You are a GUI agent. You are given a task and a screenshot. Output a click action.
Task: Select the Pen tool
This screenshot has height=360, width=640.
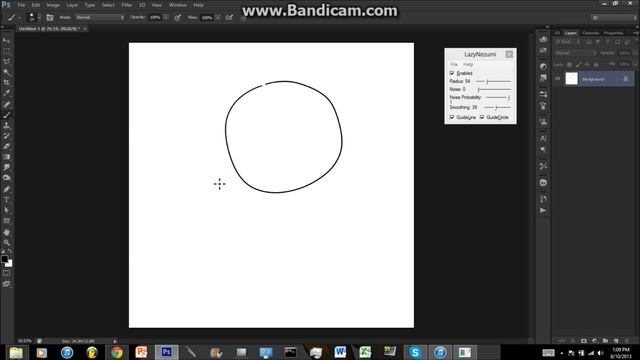(x=7, y=189)
